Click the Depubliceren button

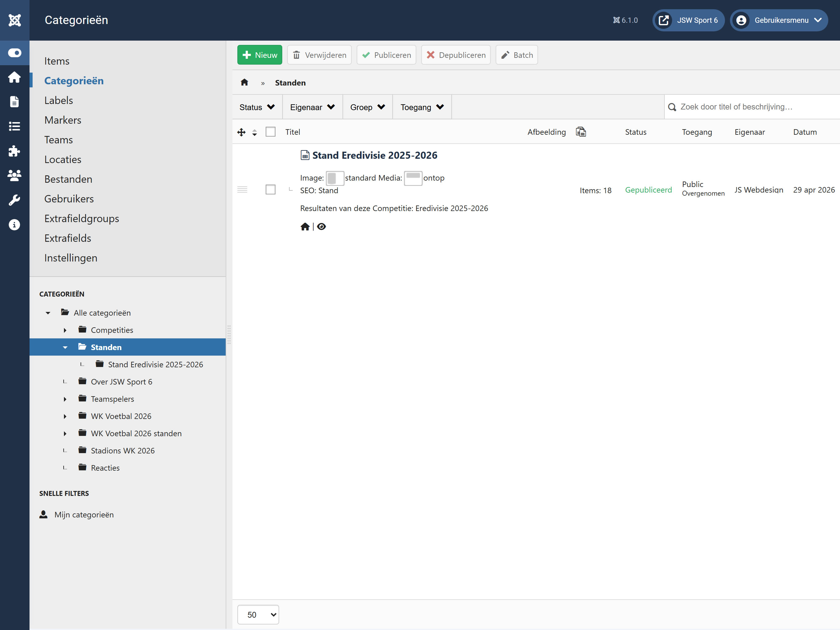tap(456, 55)
